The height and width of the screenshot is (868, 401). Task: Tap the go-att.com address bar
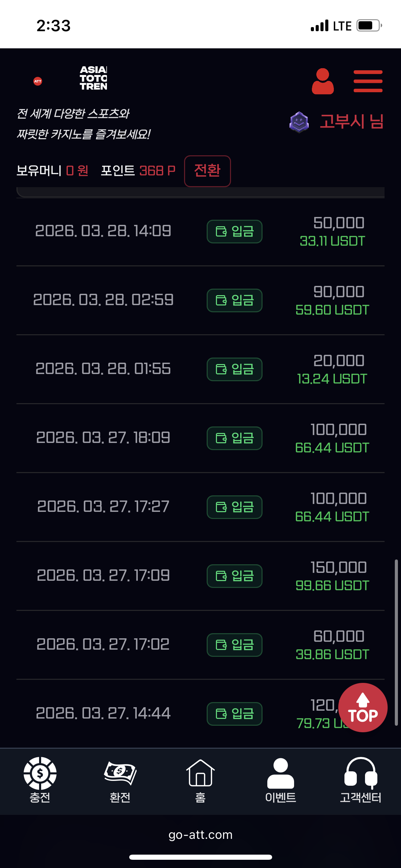click(200, 835)
